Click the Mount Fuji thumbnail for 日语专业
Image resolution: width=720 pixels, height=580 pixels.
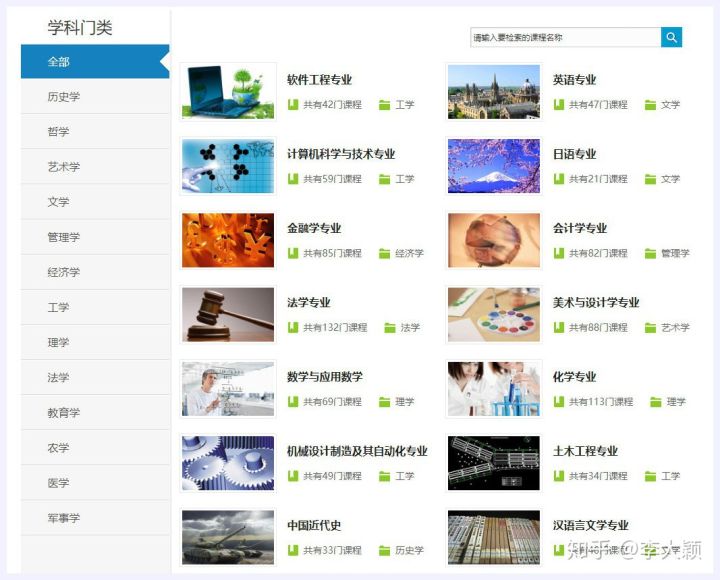[494, 166]
